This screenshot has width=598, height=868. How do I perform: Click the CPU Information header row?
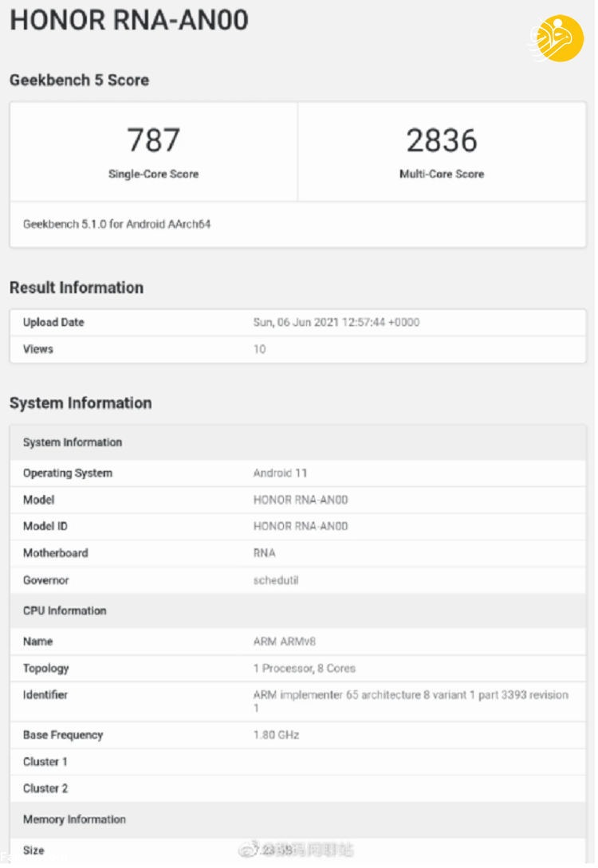point(298,611)
